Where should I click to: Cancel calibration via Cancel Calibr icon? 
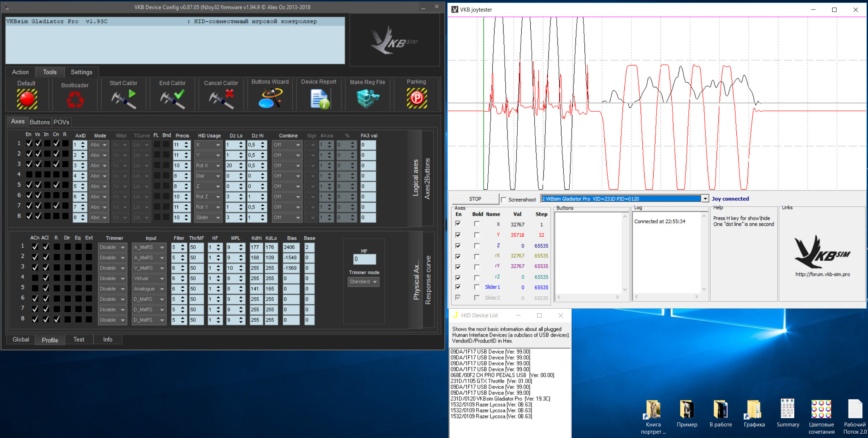click(x=221, y=99)
